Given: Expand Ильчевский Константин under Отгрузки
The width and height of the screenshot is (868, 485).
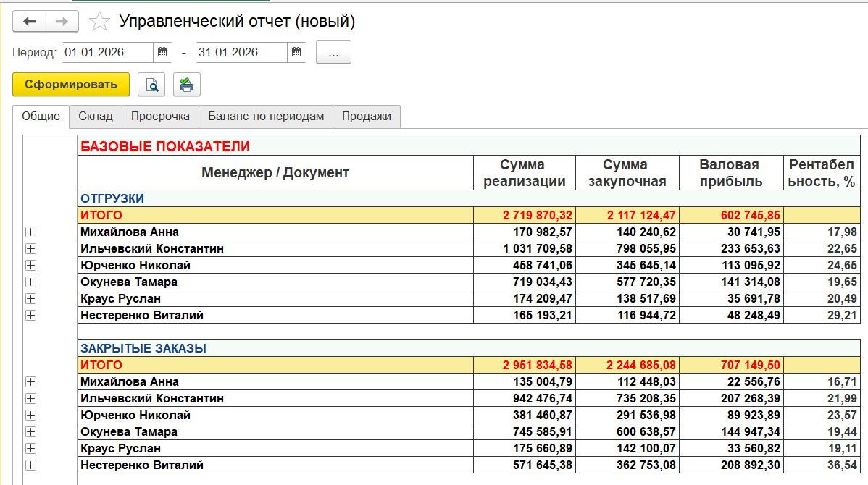Looking at the screenshot, I should tap(31, 249).
